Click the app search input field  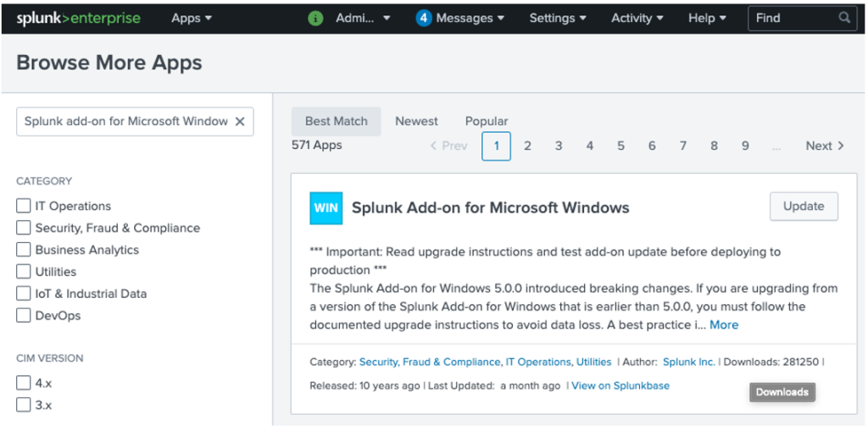[x=135, y=122]
